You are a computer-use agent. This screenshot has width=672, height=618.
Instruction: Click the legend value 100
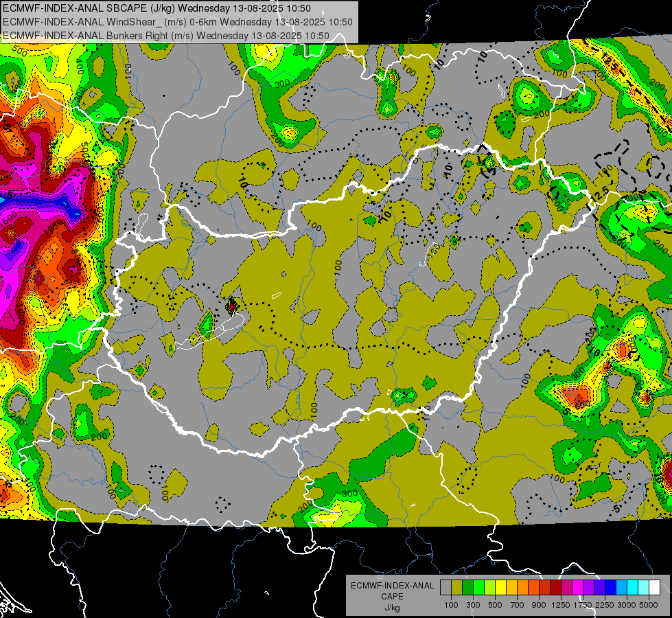tap(451, 605)
